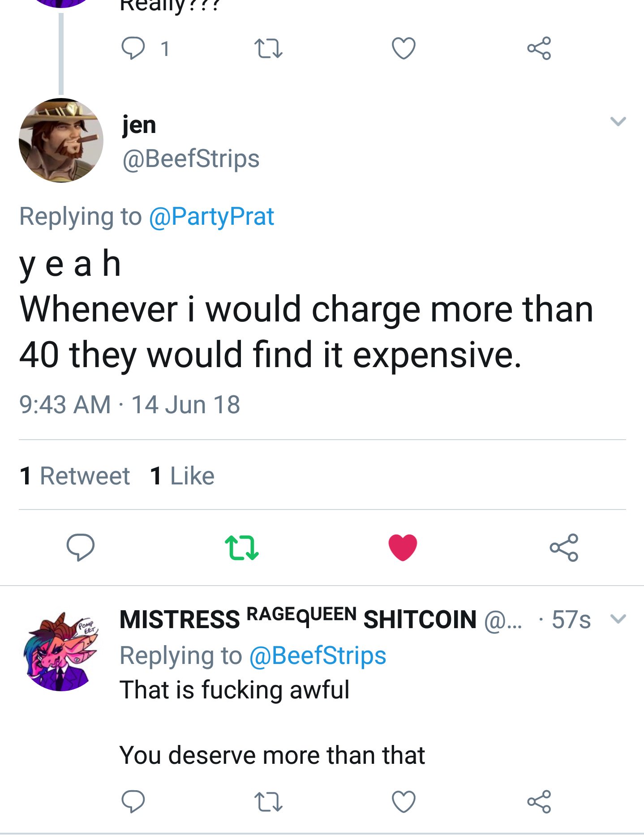The image size is (644, 839).
Task: Undo the green retweet on jen's tweet
Action: [x=241, y=548]
